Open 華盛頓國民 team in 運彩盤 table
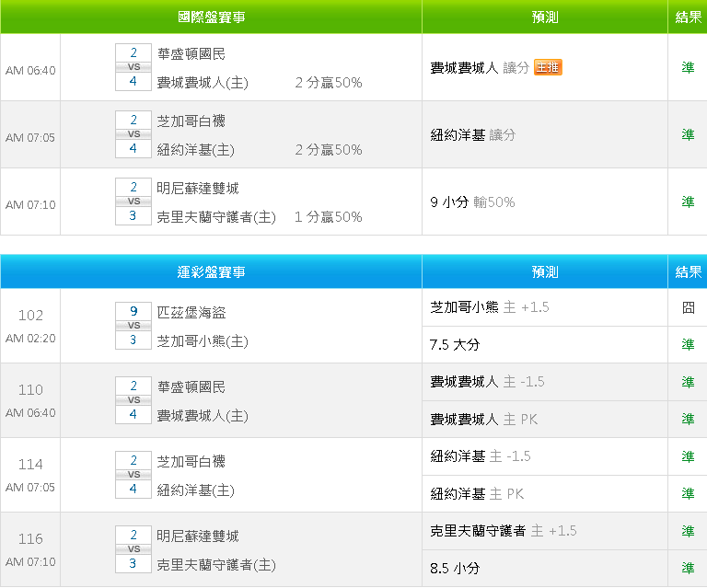 [191, 387]
